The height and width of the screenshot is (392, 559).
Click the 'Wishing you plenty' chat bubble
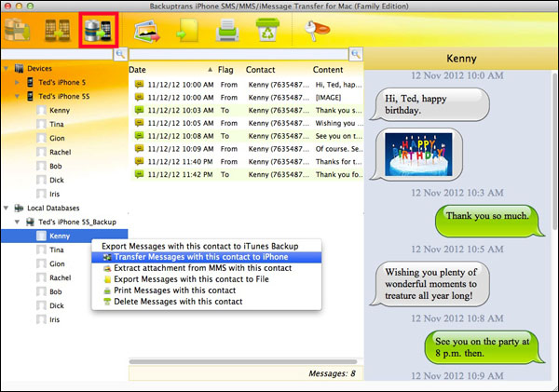click(429, 284)
